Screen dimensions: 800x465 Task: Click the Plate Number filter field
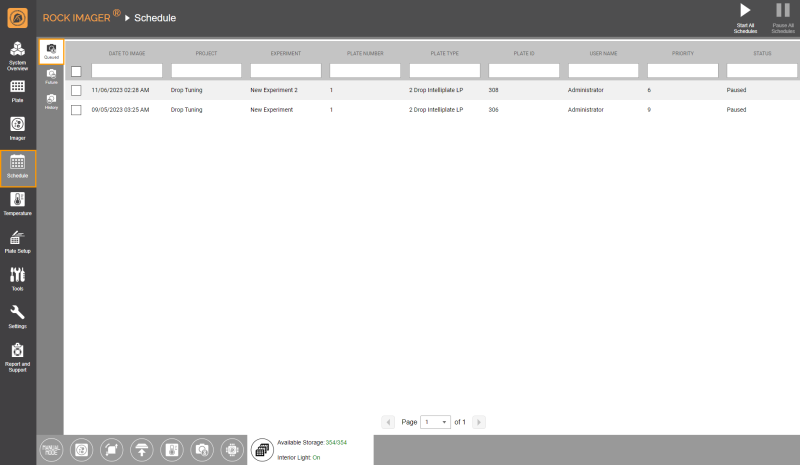click(x=365, y=70)
